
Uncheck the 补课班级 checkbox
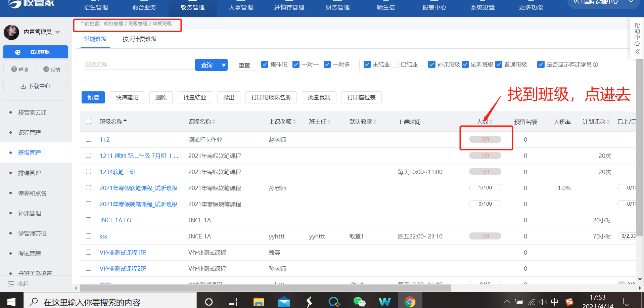point(432,64)
